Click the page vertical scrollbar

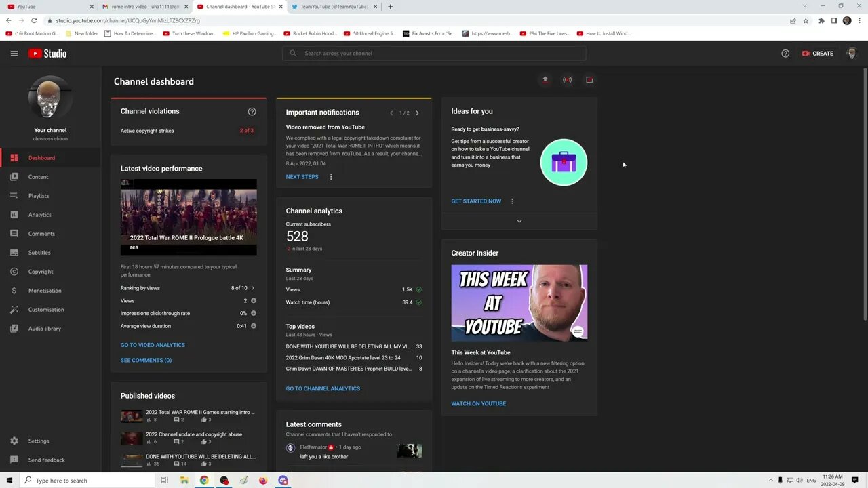tap(865, 193)
